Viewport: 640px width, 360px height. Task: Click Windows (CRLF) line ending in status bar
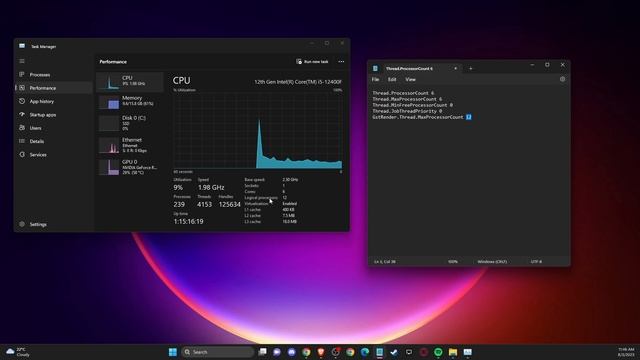[492, 262]
